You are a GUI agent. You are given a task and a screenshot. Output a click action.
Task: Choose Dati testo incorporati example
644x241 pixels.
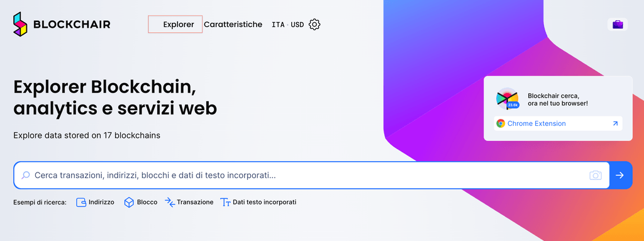coord(258,203)
